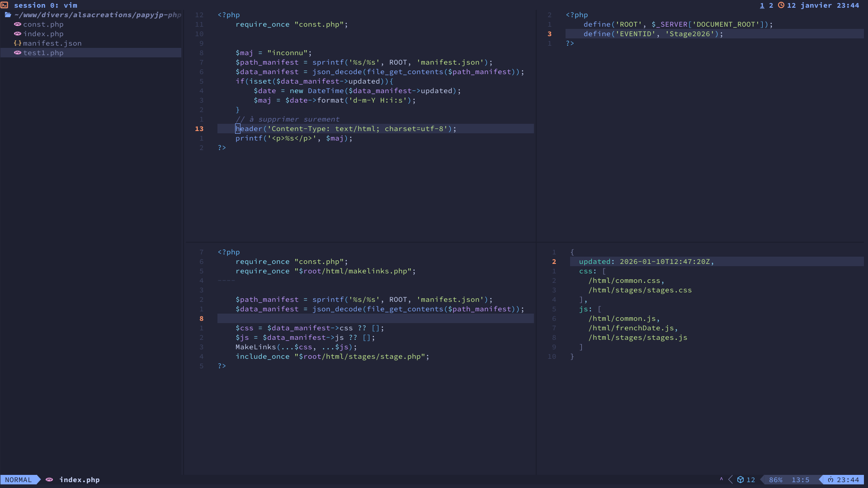Click the 86% scroll position indicator
Image resolution: width=868 pixels, height=488 pixels.
pos(776,480)
